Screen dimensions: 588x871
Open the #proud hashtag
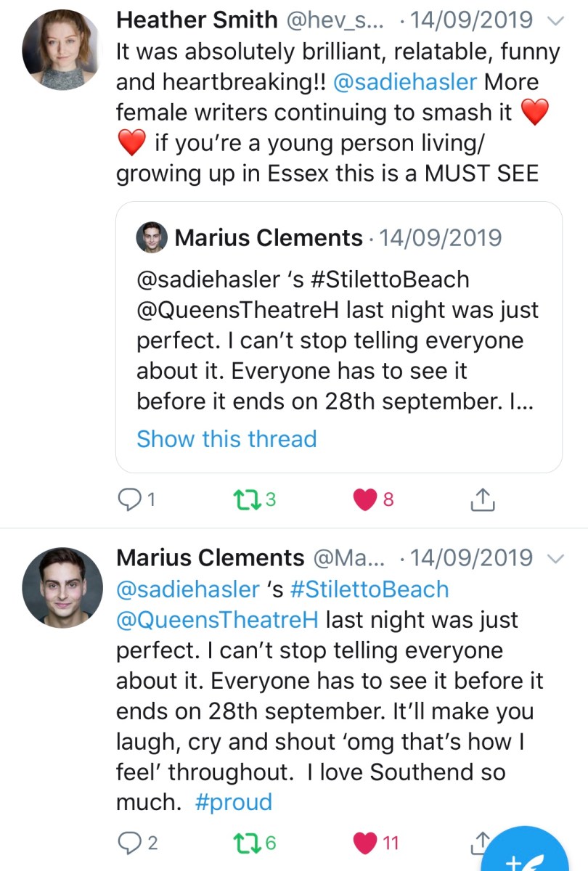click(234, 802)
